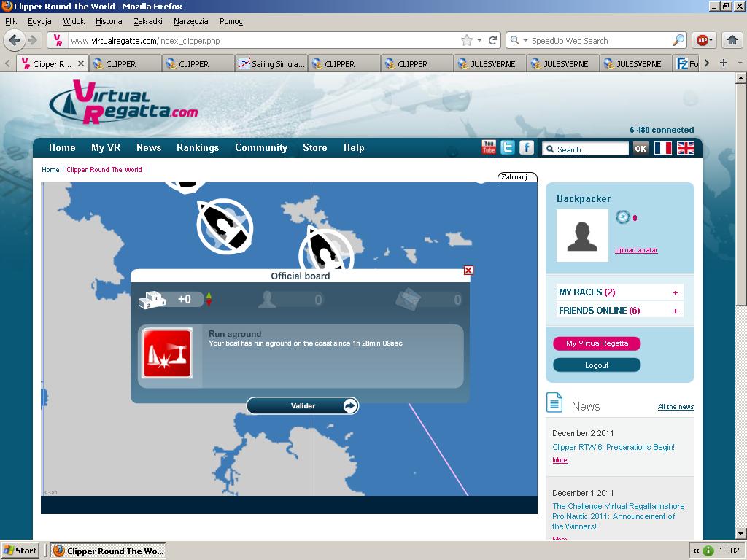Open the Upload avatar link

636,250
